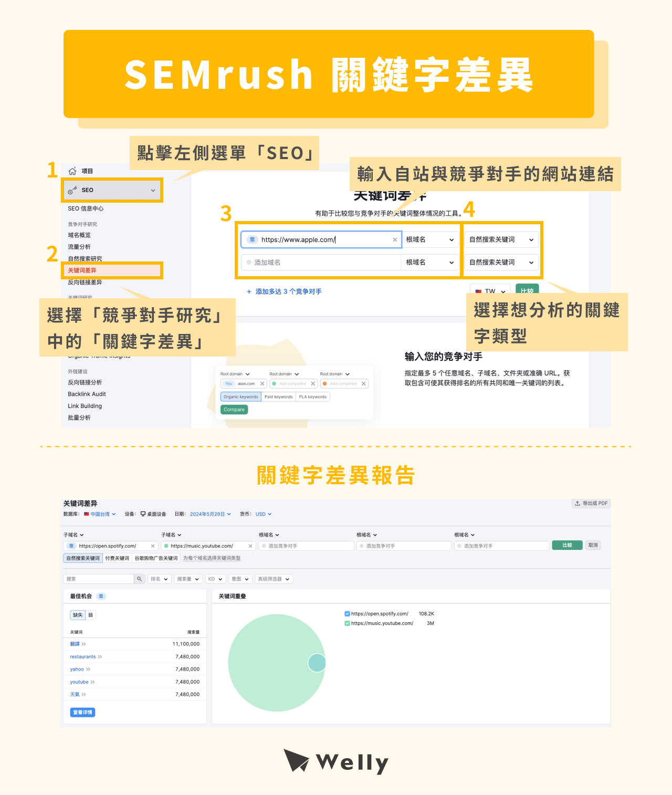This screenshot has width=672, height=795.
Task: Select the 缺失 toggle under 最佳机会
Action: (x=78, y=615)
